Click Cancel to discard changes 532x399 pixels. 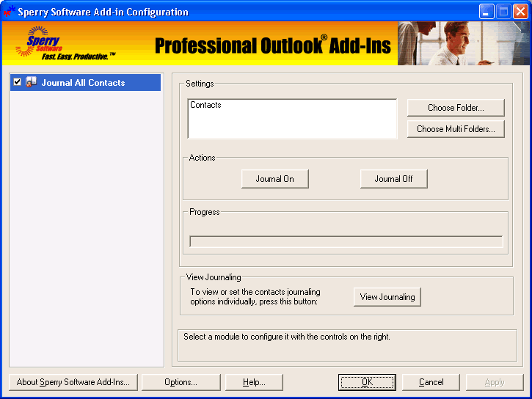pyautogui.click(x=431, y=382)
